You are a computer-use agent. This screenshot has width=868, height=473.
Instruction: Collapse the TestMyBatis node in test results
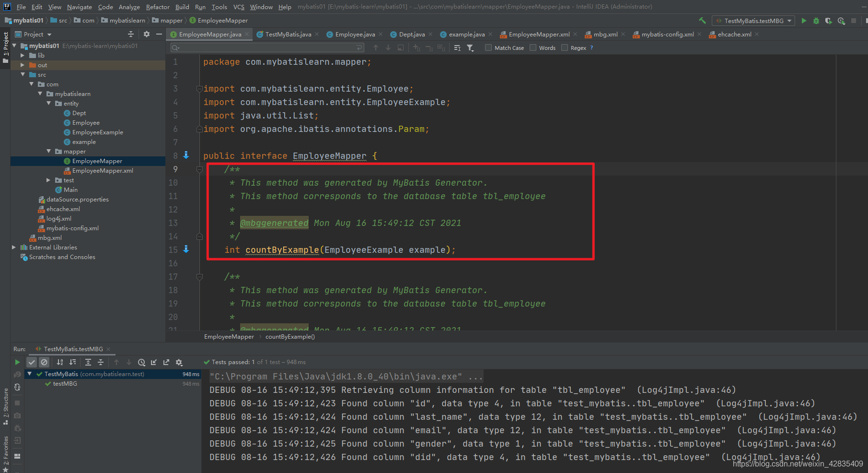point(30,374)
